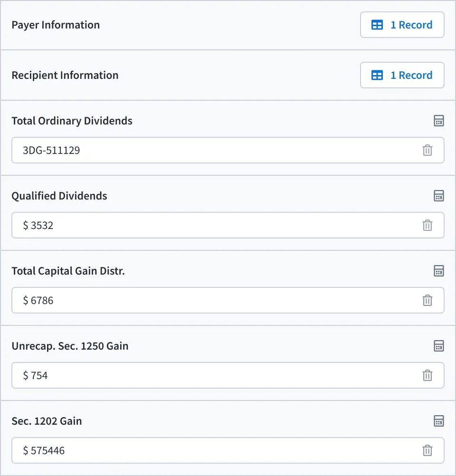The height and width of the screenshot is (476, 456).
Task: Delete the 3DG-511129 value with trash icon
Action: (x=427, y=150)
